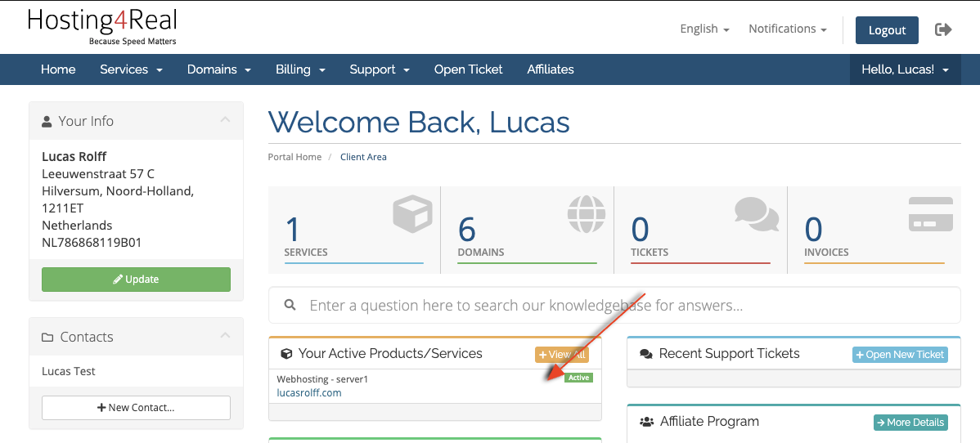Click the Hosting4Real logo
The width and height of the screenshot is (980, 443).
(102, 26)
